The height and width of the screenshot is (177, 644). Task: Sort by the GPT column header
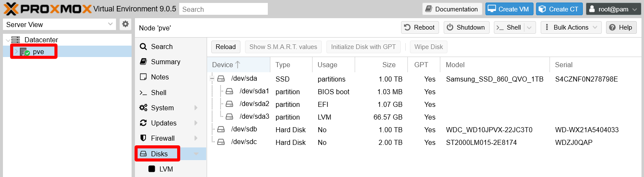(x=423, y=65)
